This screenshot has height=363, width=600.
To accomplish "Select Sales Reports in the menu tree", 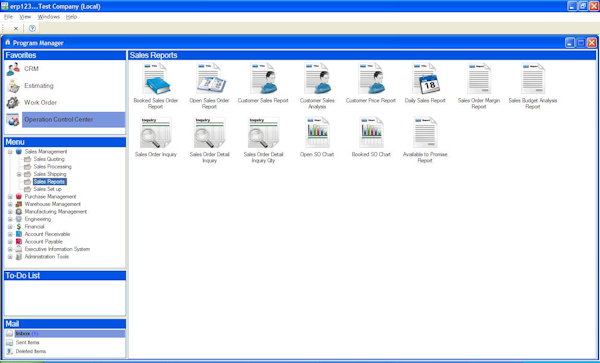I will tap(50, 182).
